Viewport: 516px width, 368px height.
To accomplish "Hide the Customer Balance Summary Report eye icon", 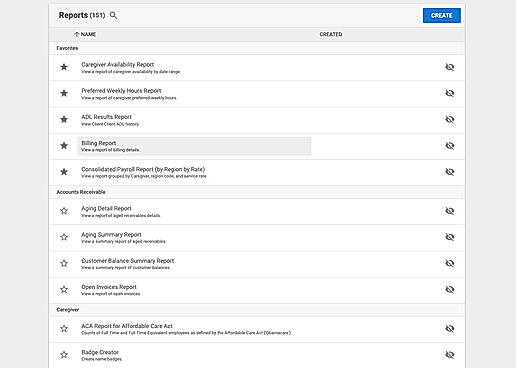I will (450, 263).
